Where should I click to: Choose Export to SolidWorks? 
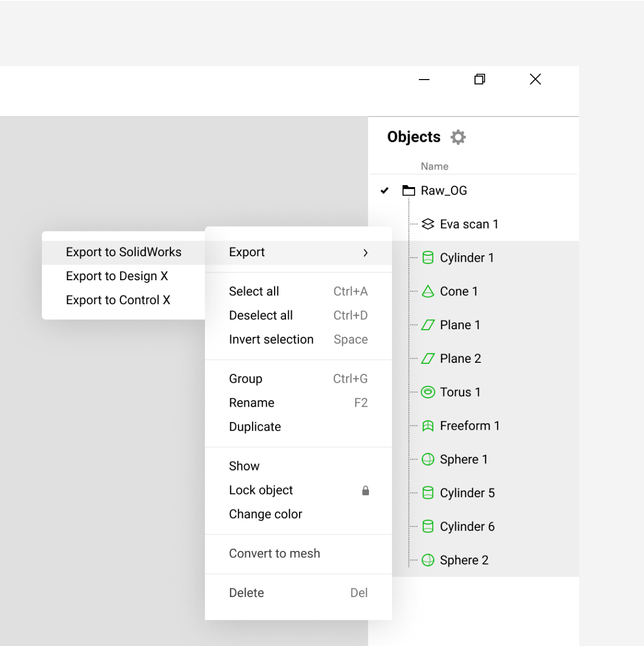pos(123,252)
